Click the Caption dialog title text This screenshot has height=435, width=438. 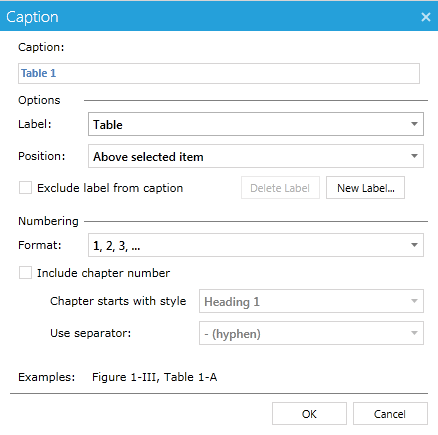tap(32, 17)
